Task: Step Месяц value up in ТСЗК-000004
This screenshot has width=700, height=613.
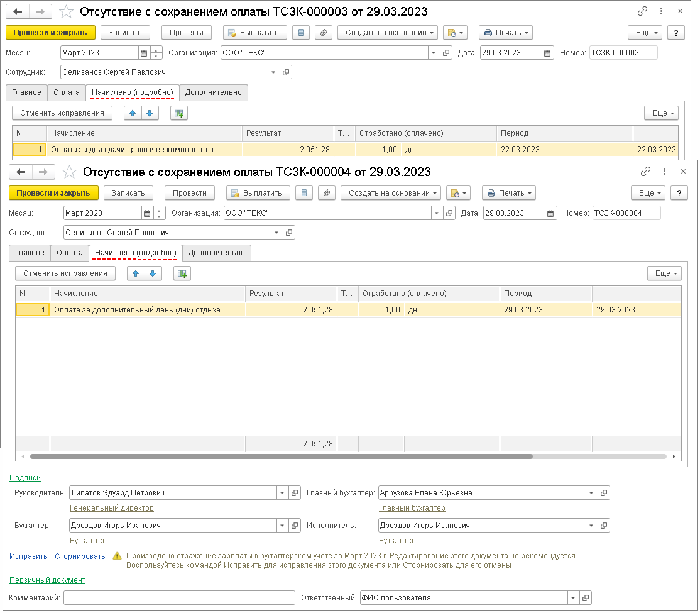Action: coord(160,210)
